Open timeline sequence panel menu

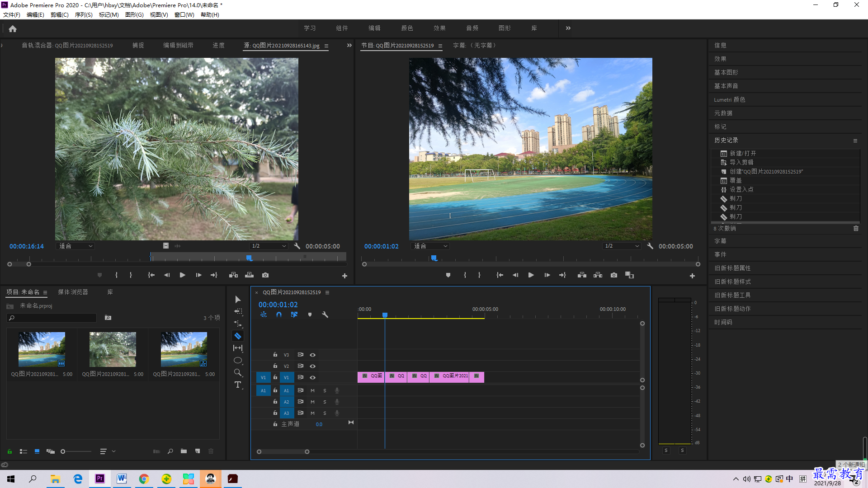327,292
